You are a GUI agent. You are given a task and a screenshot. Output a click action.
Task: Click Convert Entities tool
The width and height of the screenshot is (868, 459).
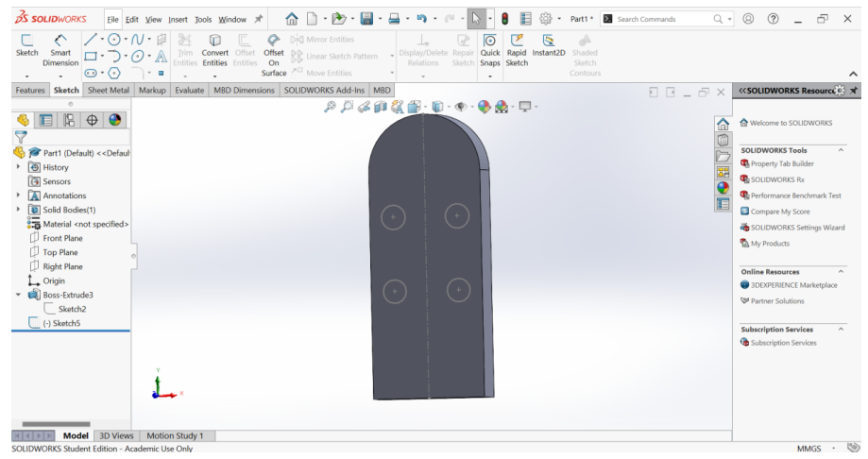214,50
